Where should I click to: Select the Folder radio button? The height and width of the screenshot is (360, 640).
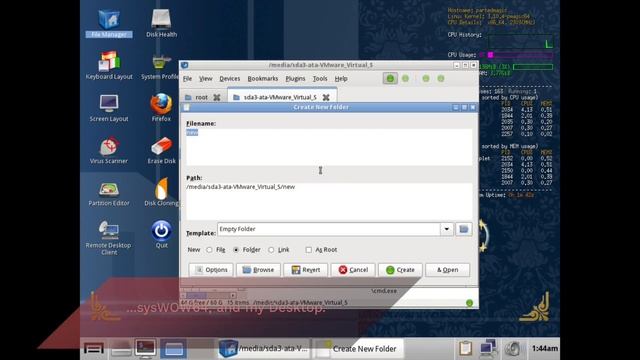click(236, 249)
